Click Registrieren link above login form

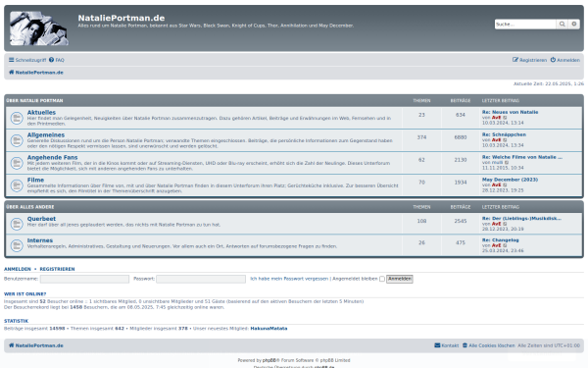coord(57,269)
